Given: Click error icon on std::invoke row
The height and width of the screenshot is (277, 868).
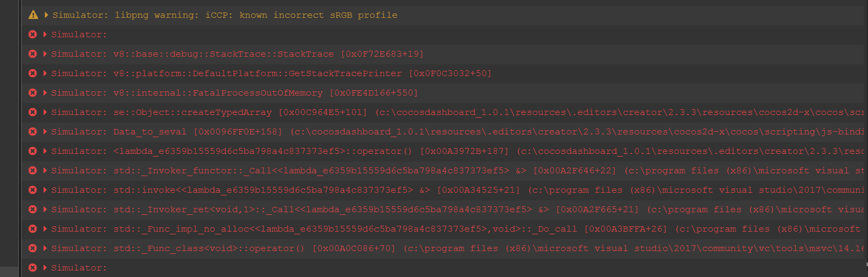Looking at the screenshot, I should point(33,190).
